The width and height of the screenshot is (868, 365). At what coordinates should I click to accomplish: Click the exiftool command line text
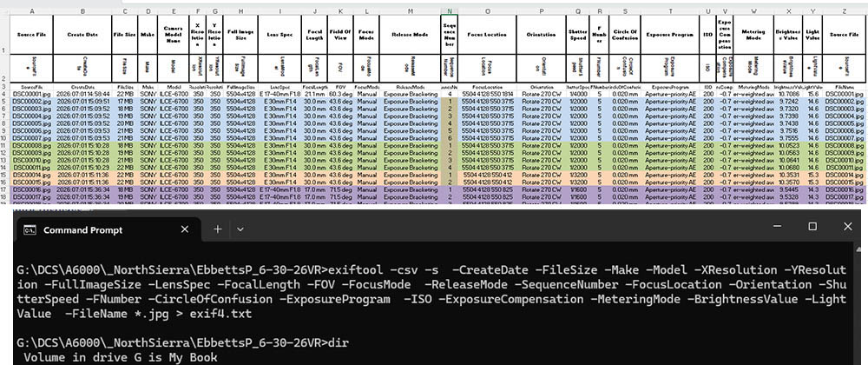431,292
